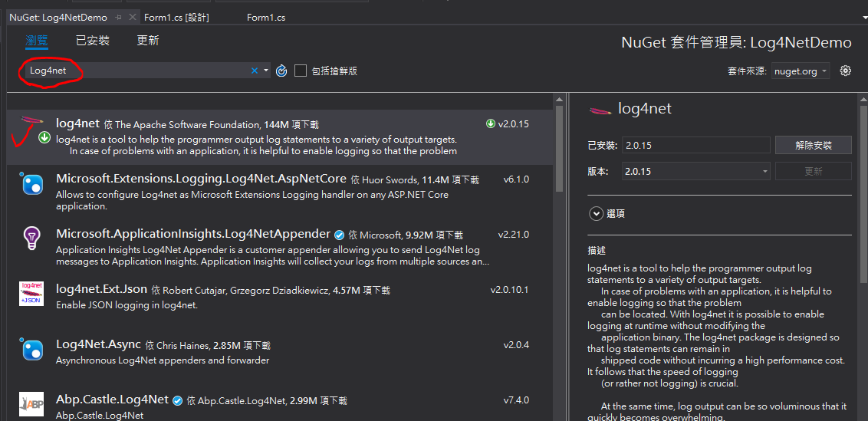The image size is (868, 421).
Task: Click the Microsoft.Extensions.Logging.Log4Net.AspNetCore package icon
Action: (31, 184)
